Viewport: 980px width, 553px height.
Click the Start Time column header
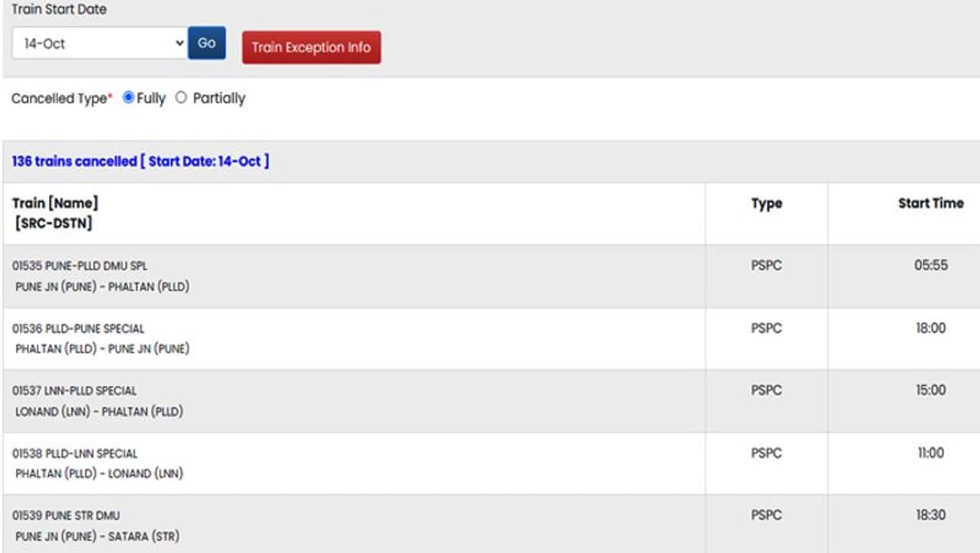(x=930, y=204)
